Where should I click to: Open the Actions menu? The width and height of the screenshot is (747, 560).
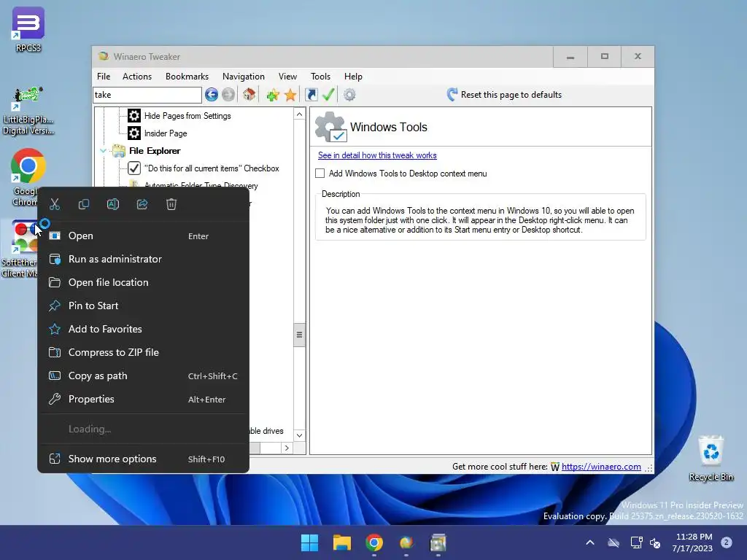coord(137,77)
